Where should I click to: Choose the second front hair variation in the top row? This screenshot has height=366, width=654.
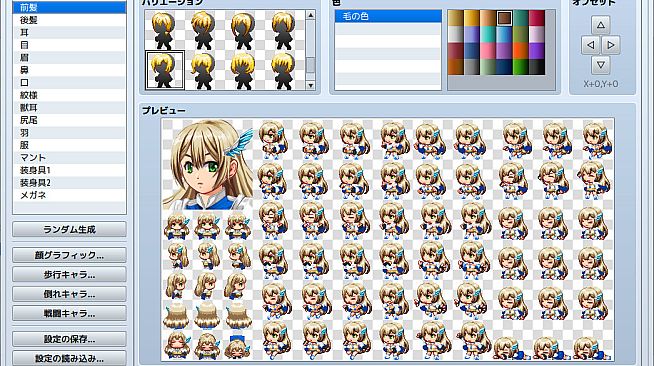[204, 30]
